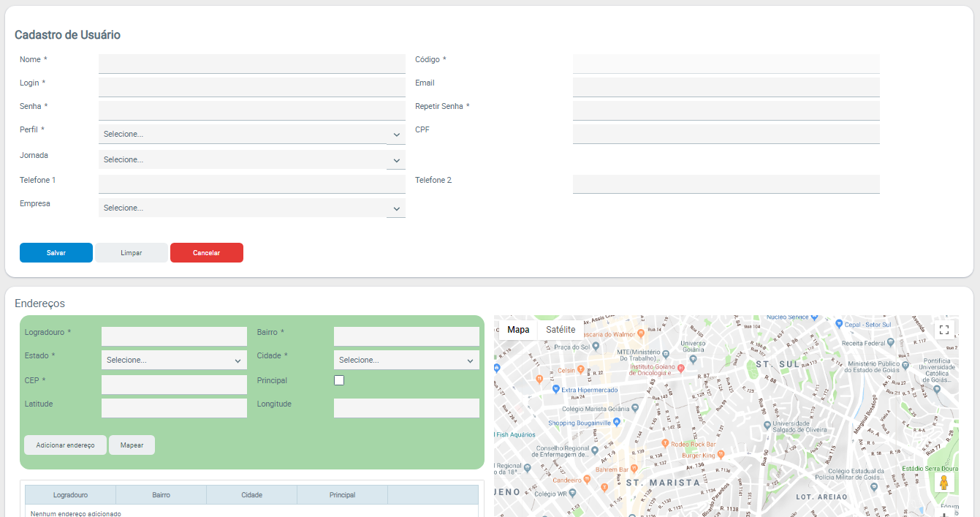Open the Empresa dropdown
The width and height of the screenshot is (980, 517).
pos(251,208)
